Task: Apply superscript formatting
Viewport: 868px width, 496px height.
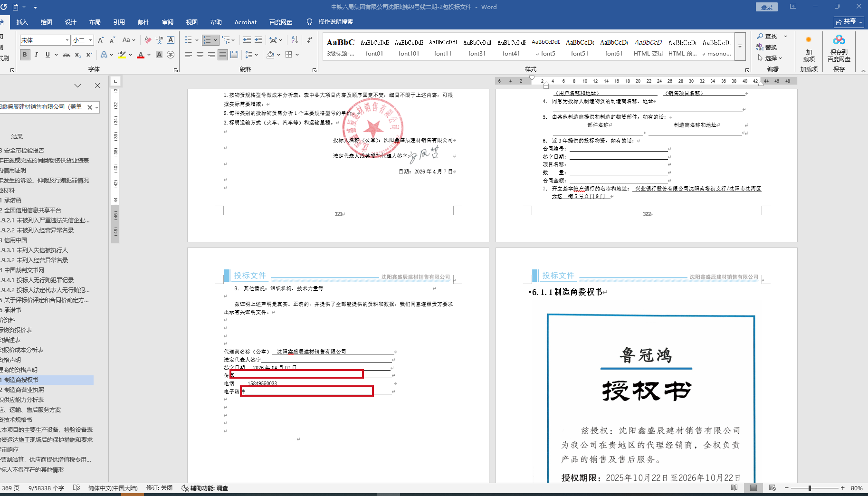Action: 89,55
